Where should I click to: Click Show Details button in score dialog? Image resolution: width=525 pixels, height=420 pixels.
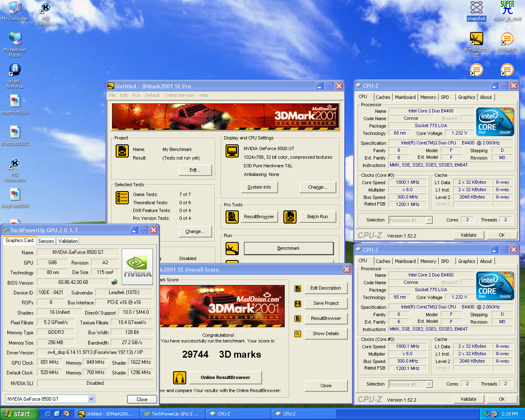[326, 333]
